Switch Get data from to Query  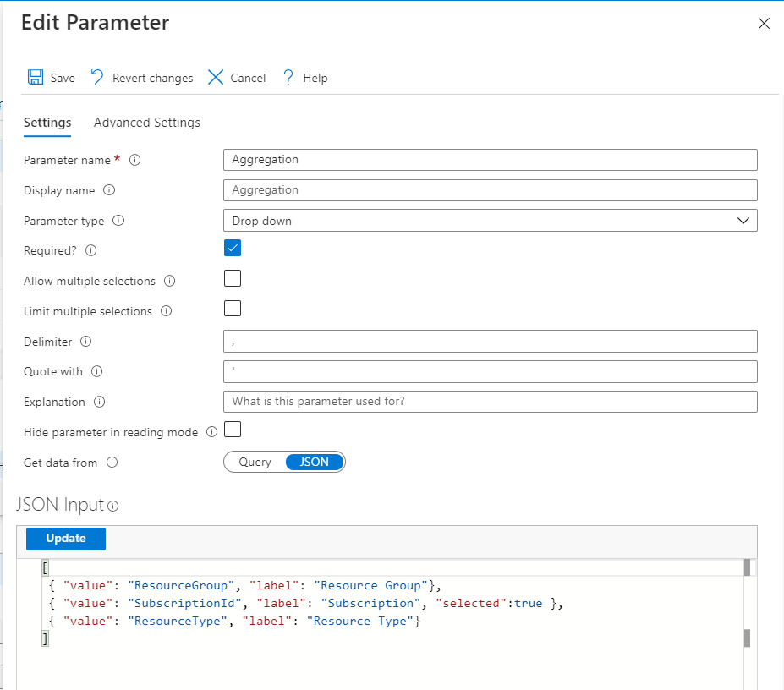(x=255, y=462)
